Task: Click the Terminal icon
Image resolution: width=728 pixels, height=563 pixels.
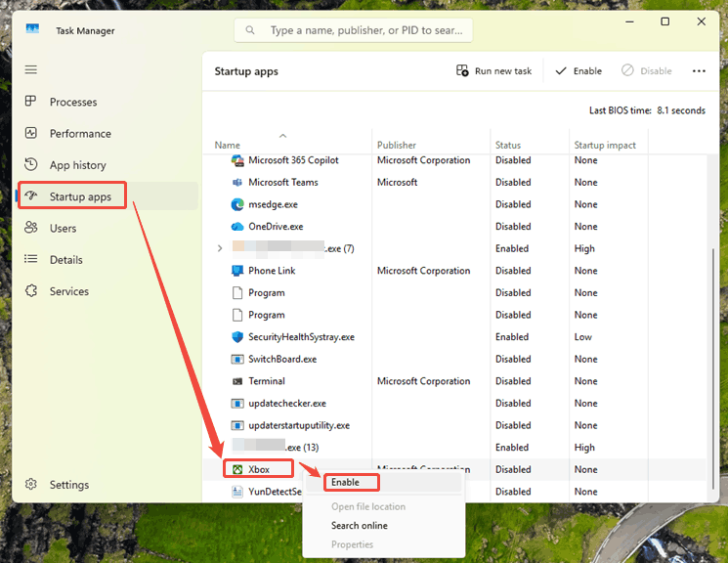Action: coord(237,381)
